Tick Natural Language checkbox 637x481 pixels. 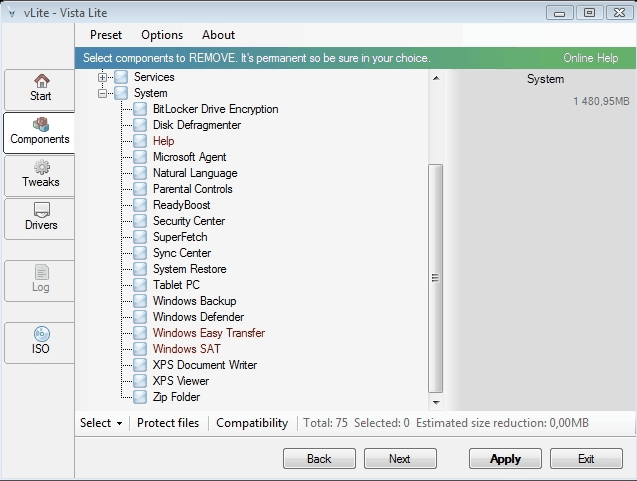140,173
